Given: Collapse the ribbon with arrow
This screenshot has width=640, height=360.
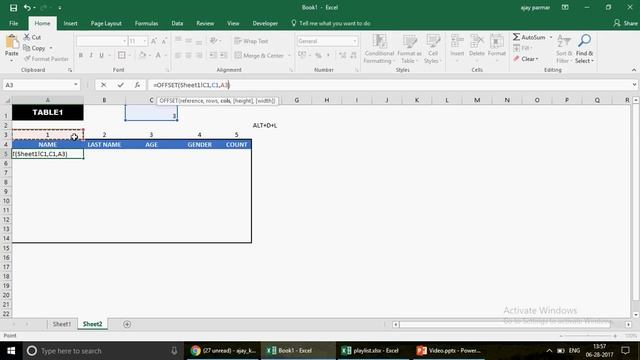Looking at the screenshot, I should 634,70.
